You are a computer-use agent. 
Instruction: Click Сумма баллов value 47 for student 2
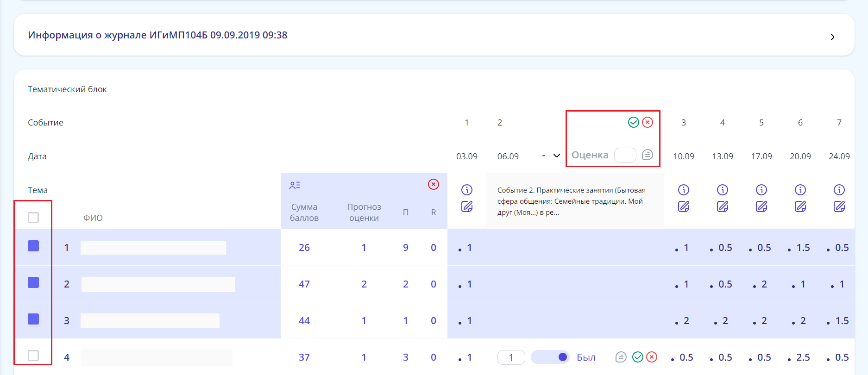[304, 284]
